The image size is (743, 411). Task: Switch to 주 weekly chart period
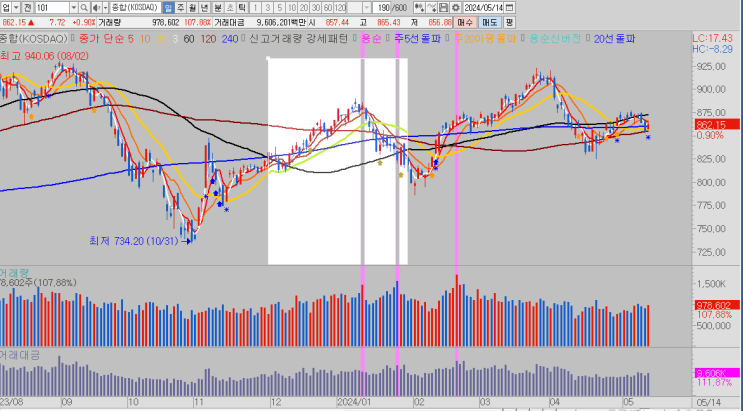coord(181,8)
